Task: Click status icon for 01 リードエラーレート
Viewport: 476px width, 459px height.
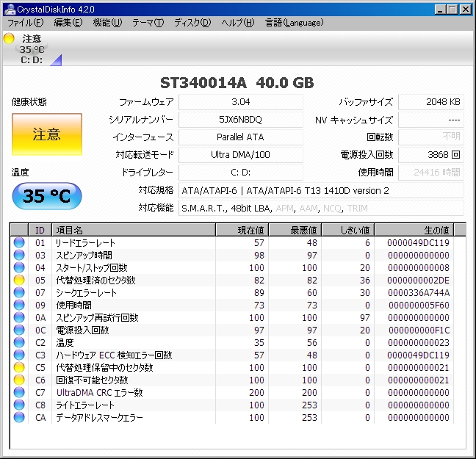Action: pos(19,242)
